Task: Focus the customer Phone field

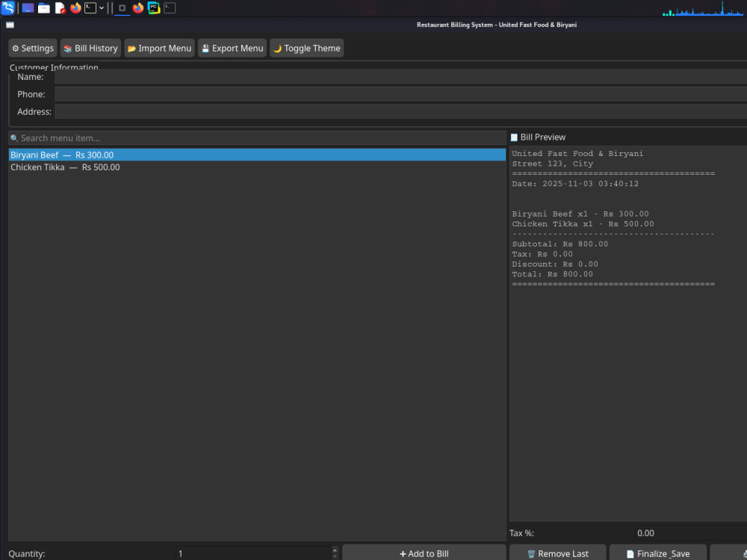Action: [400, 94]
